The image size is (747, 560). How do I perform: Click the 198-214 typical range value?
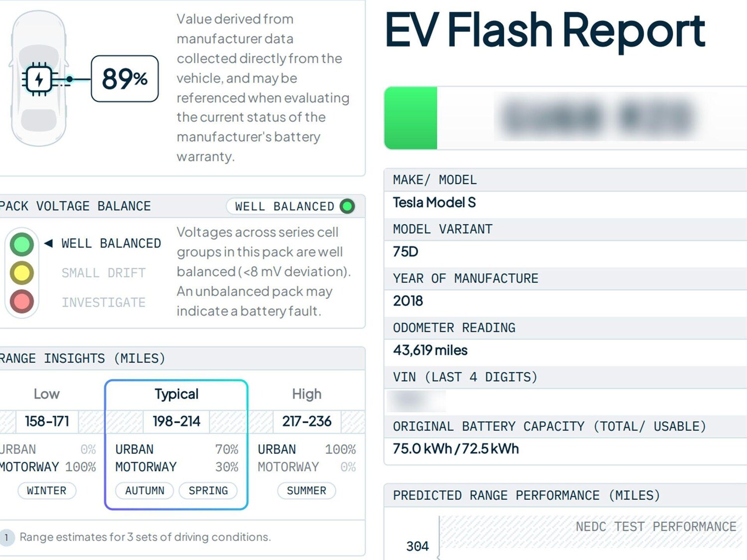[176, 422]
